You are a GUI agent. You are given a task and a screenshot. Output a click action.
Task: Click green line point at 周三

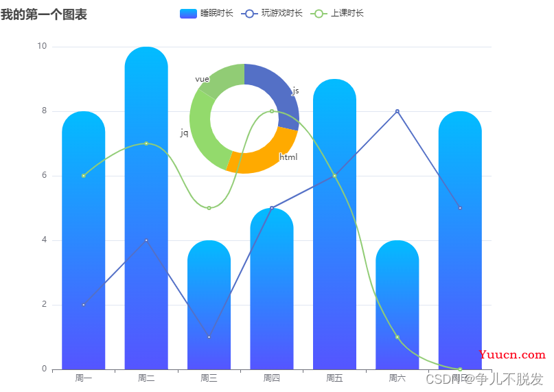(209, 208)
